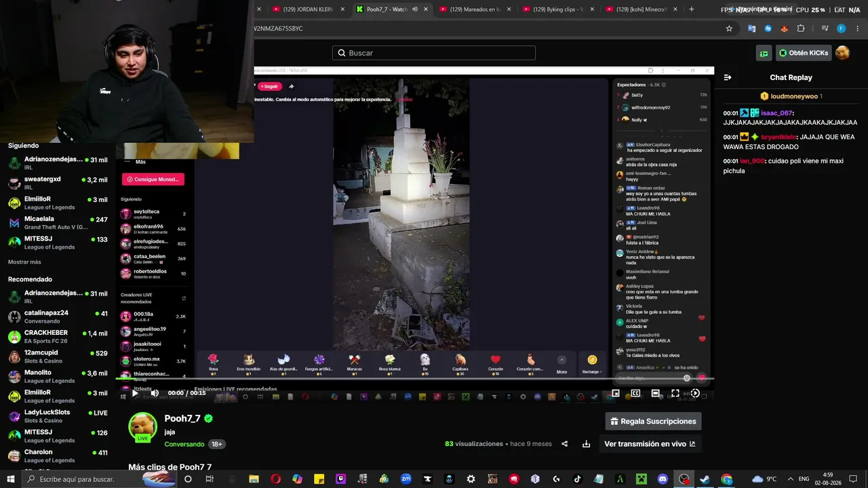Focus the Windows taskbar search box

pos(100,479)
